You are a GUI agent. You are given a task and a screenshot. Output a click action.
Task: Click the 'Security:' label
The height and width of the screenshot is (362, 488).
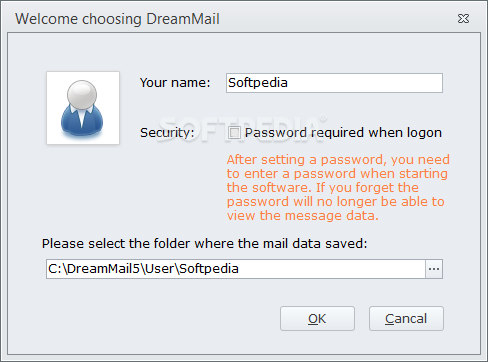pos(167,133)
